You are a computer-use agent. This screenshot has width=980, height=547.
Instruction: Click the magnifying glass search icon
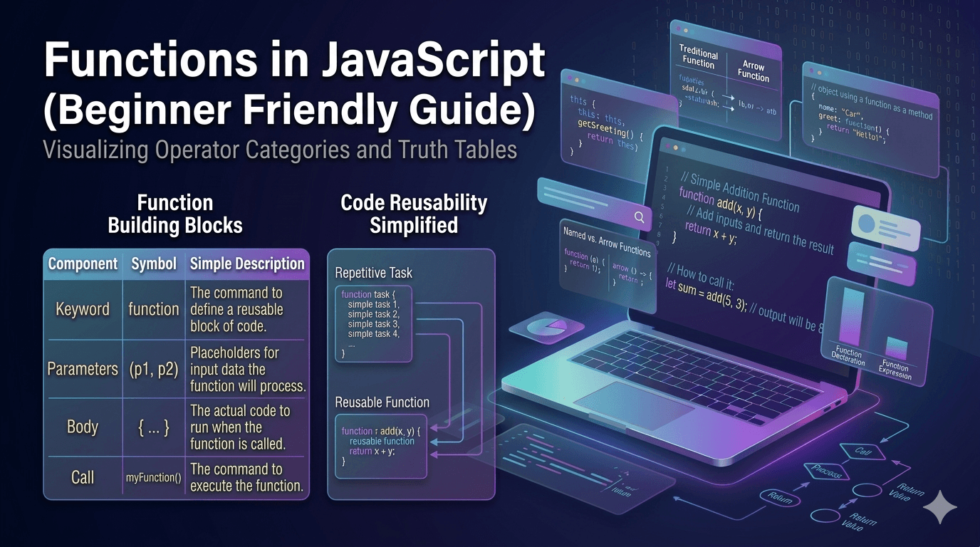point(639,217)
